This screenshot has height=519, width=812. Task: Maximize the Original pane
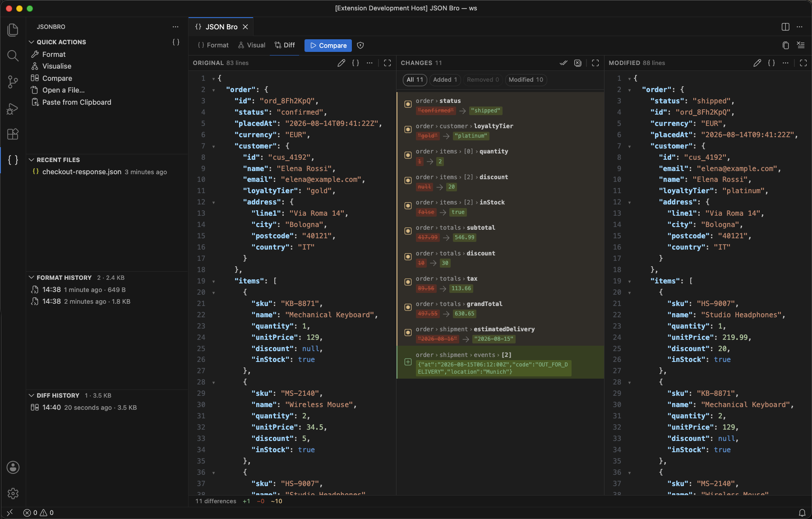pyautogui.click(x=388, y=63)
